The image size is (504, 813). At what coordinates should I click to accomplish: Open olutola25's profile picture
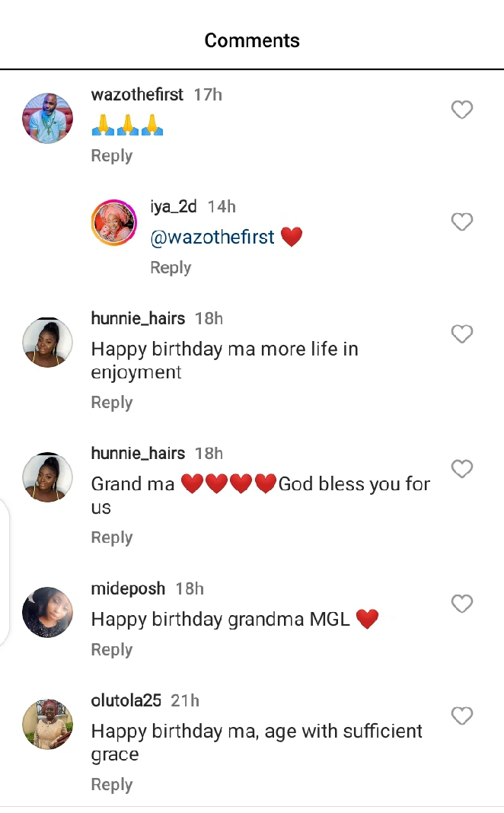(47, 724)
